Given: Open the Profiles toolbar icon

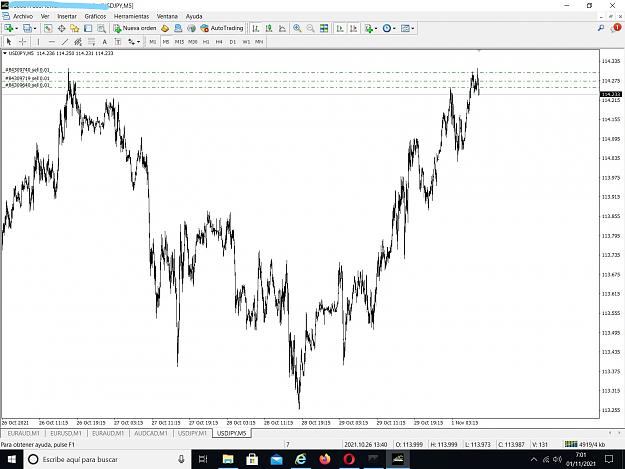Looking at the screenshot, I should click(x=27, y=28).
